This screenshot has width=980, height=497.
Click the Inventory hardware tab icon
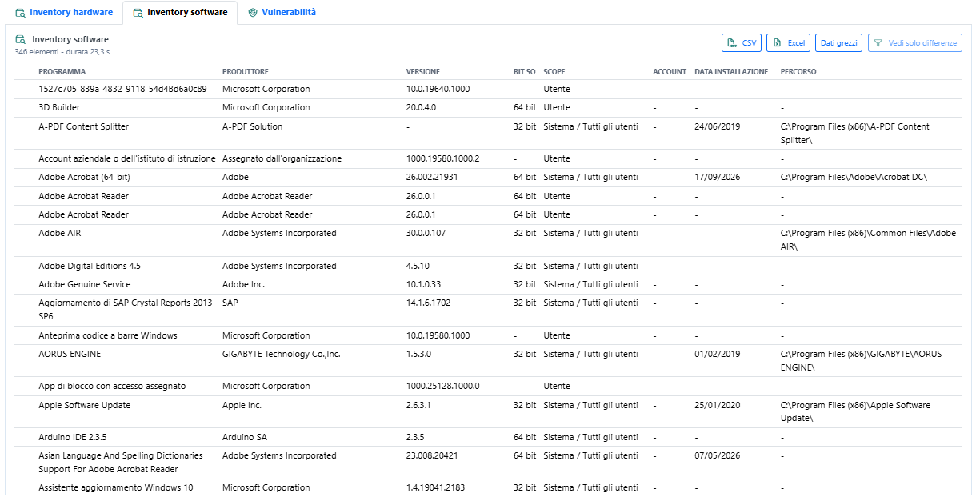pos(20,13)
